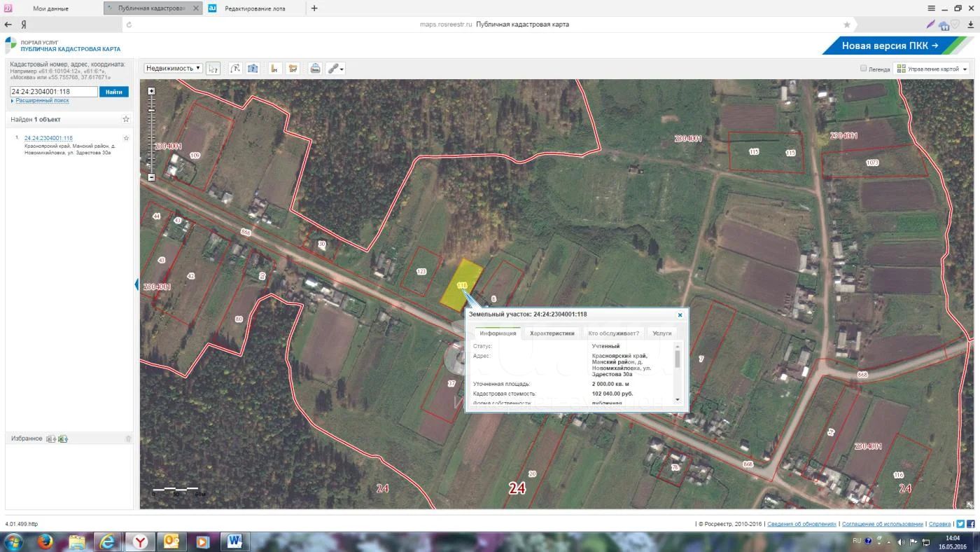Bookmark page with address bar star
980x552 pixels.
coord(847,25)
